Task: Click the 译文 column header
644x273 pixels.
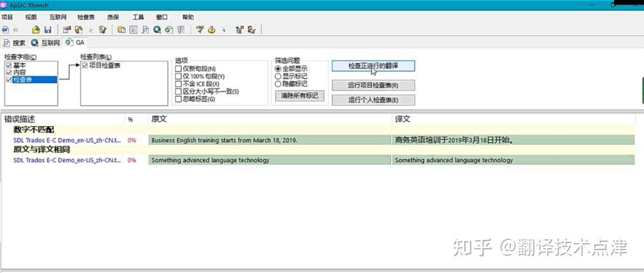Action: coord(514,119)
